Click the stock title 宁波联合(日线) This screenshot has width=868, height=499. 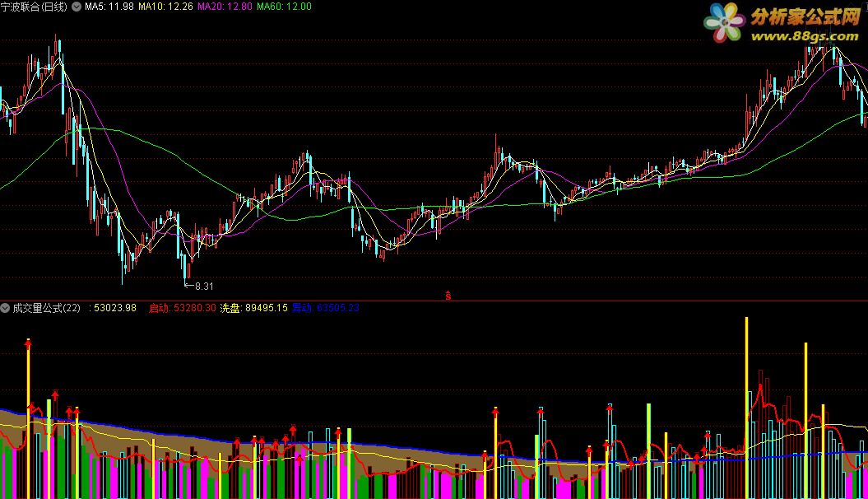click(x=34, y=7)
